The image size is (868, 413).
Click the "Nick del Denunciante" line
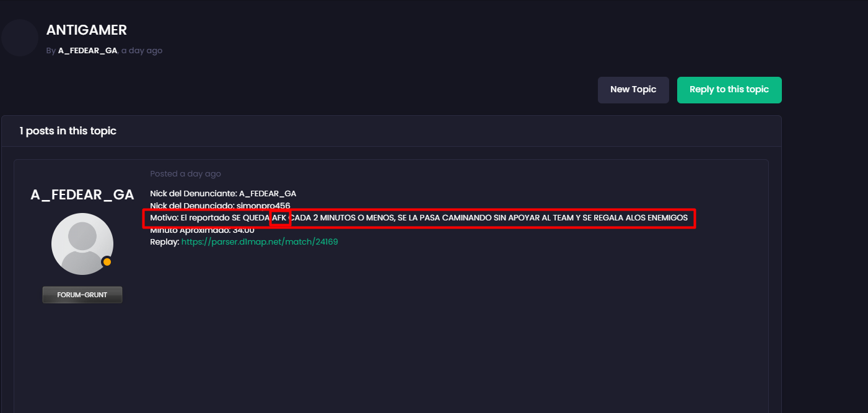pyautogui.click(x=223, y=194)
